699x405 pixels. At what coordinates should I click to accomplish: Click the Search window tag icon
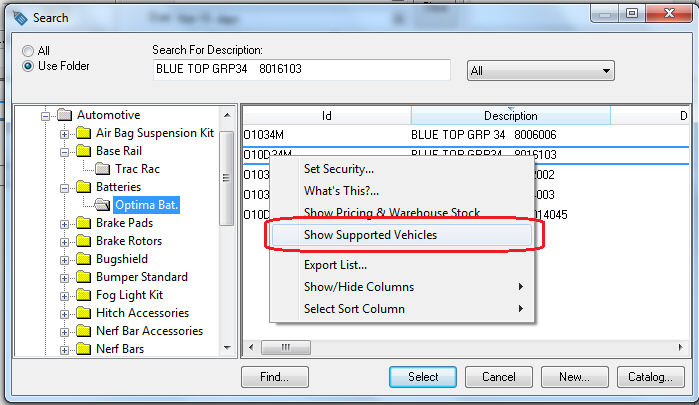(x=21, y=18)
